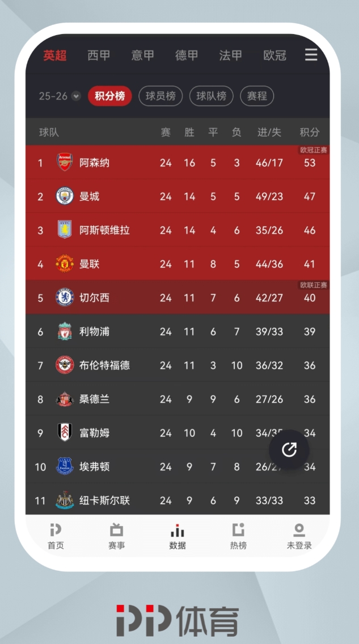This screenshot has height=644, width=359.
Task: Open the 球员榜 player rankings
Action: (161, 96)
